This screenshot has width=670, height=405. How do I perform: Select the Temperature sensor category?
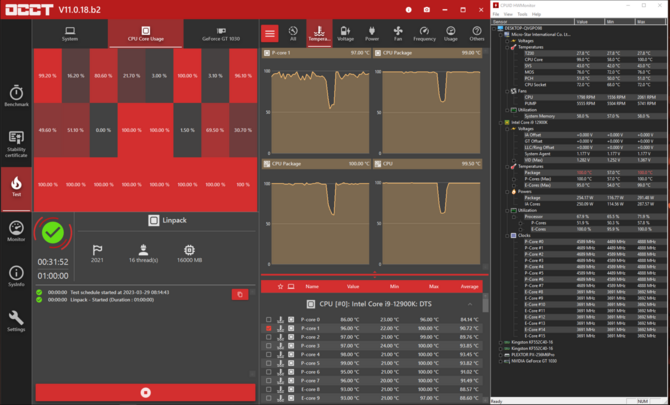point(319,33)
